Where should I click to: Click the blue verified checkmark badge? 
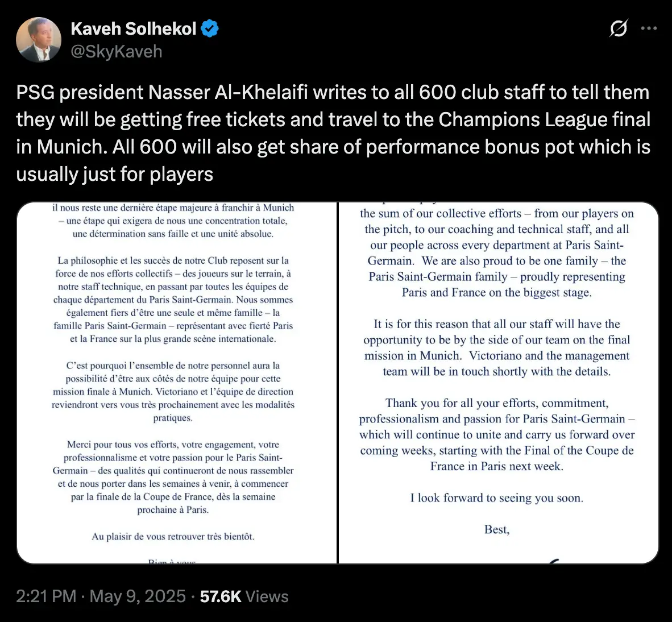pos(210,28)
